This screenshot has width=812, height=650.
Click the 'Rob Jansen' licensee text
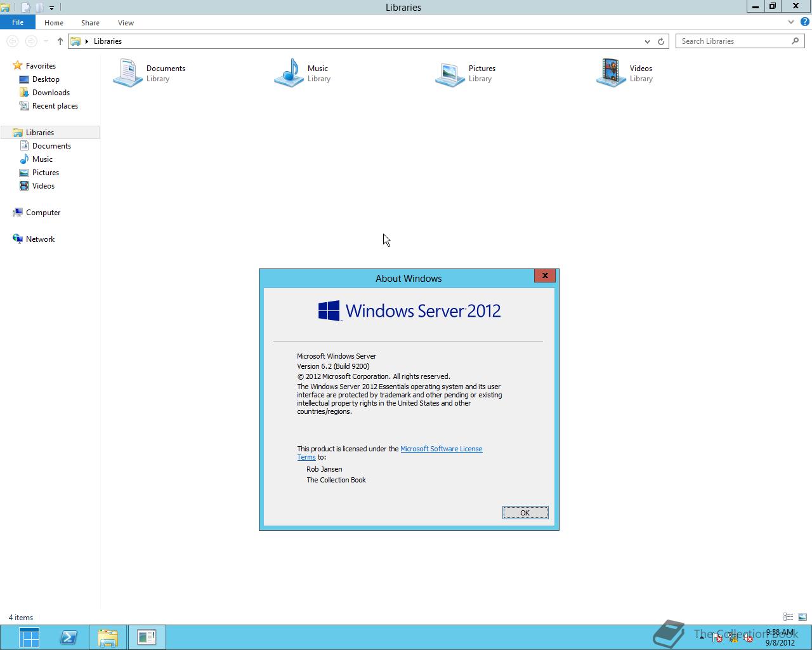pos(324,469)
